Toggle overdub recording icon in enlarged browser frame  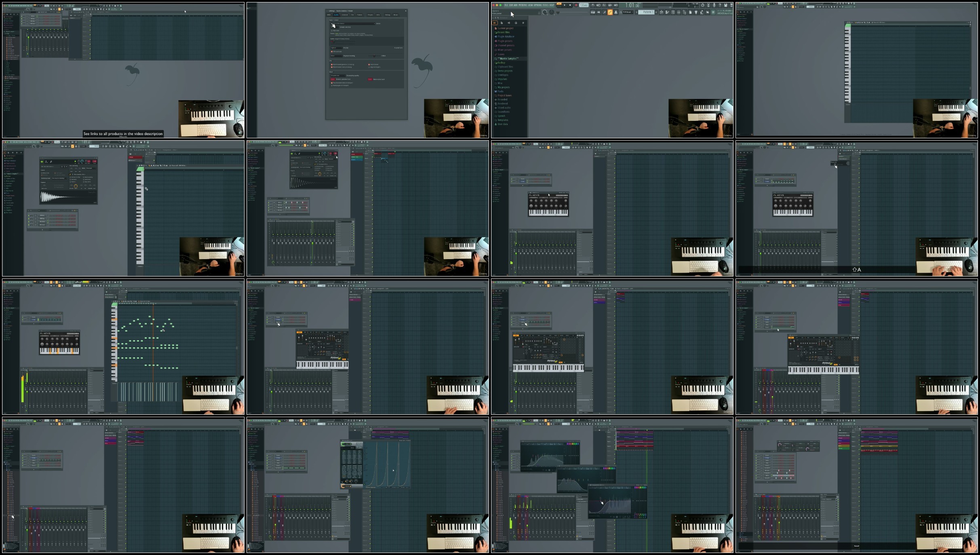(x=610, y=5)
